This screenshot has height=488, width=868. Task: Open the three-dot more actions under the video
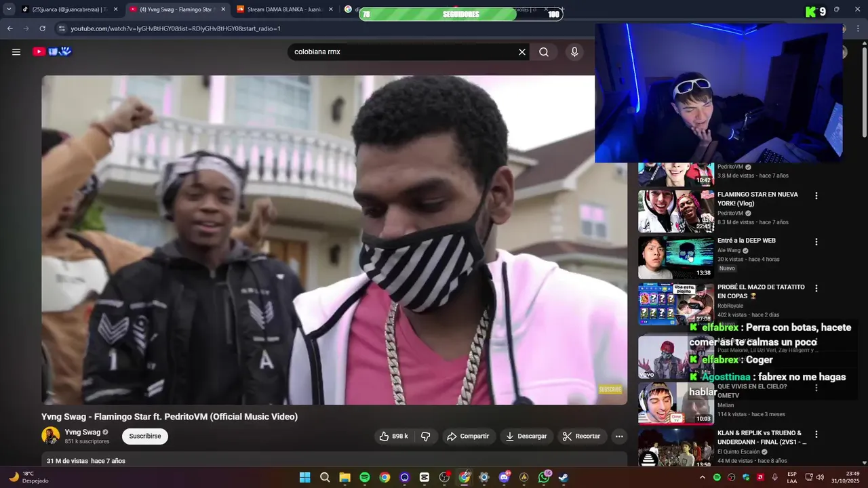pos(619,436)
